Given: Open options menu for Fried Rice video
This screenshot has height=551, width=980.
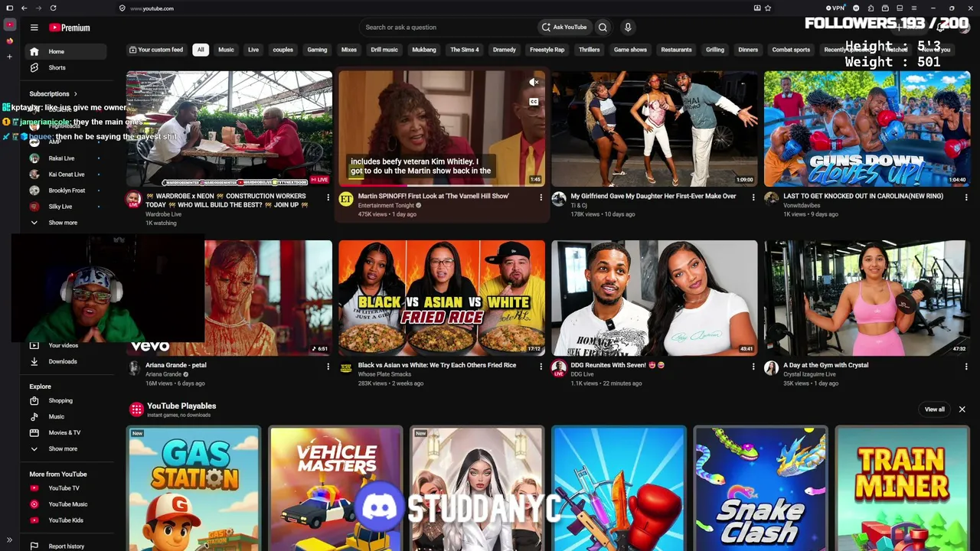Looking at the screenshot, I should point(541,367).
